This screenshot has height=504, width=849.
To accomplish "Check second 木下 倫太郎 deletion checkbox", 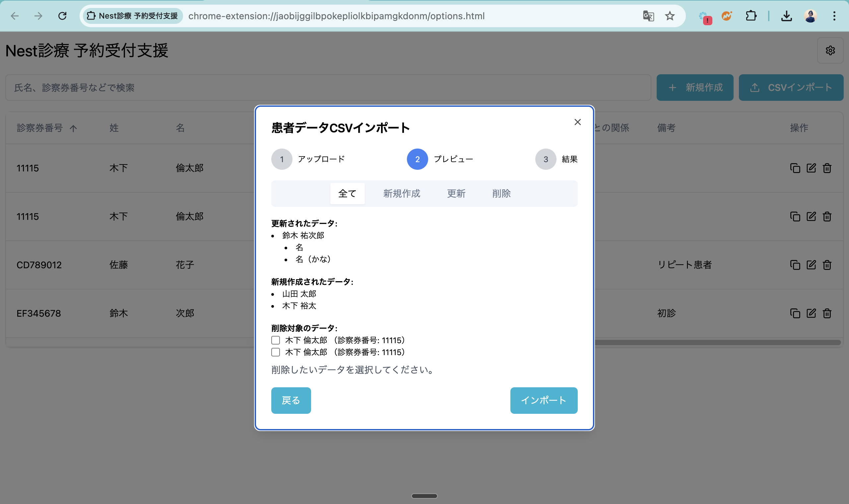I will 275,352.
